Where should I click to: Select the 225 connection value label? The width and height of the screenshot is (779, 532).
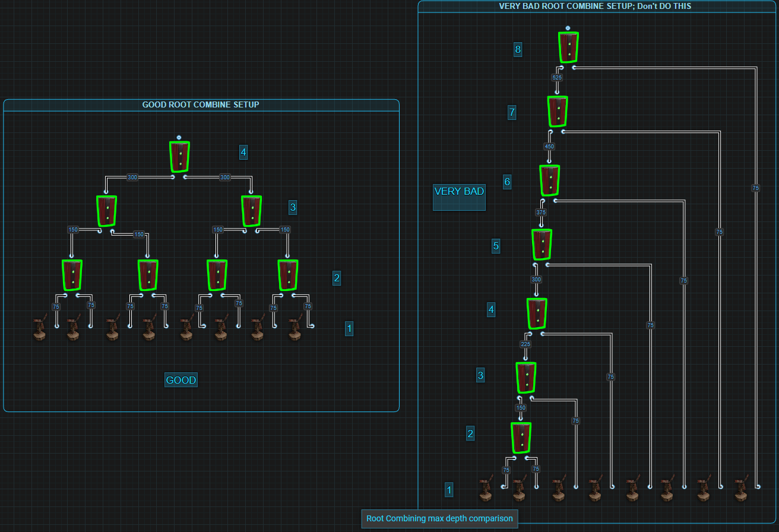tap(525, 344)
